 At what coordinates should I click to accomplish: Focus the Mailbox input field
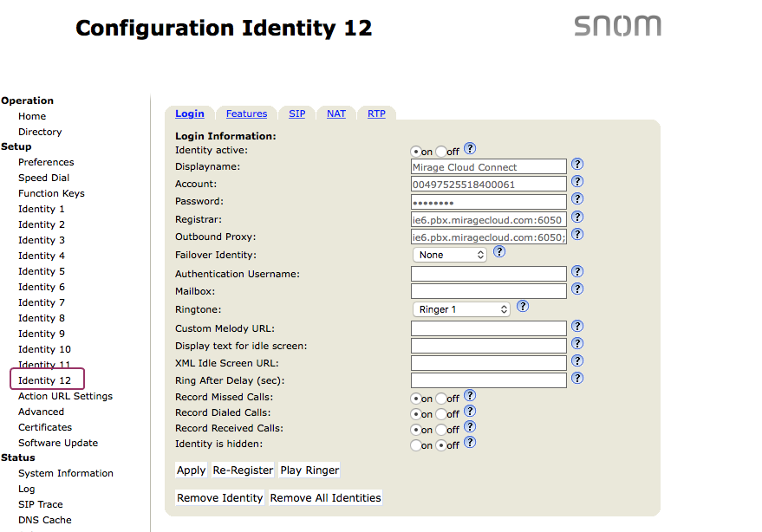click(489, 291)
